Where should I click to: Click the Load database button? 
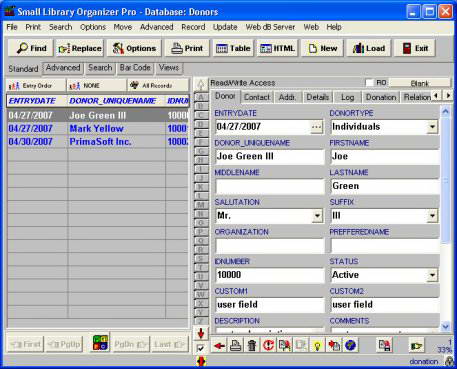click(369, 48)
